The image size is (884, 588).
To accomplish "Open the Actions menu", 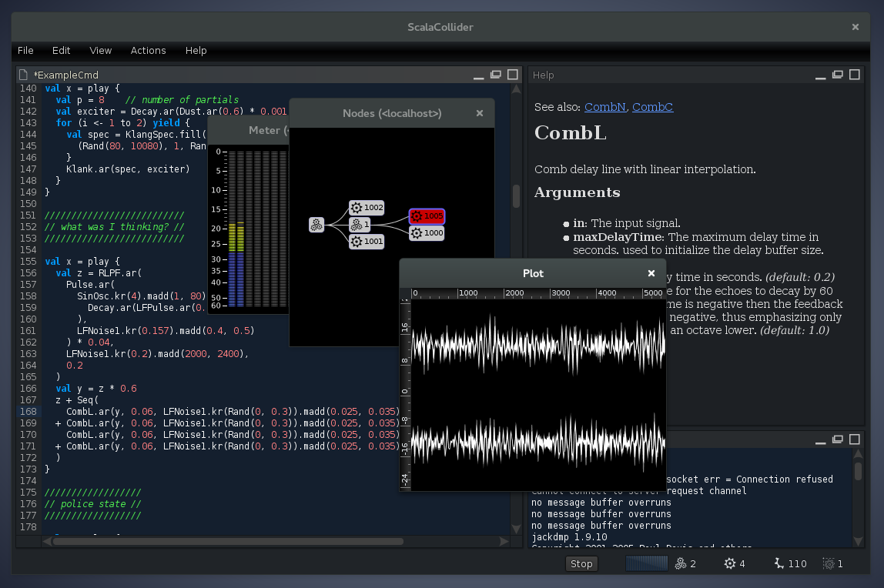I will tap(149, 51).
